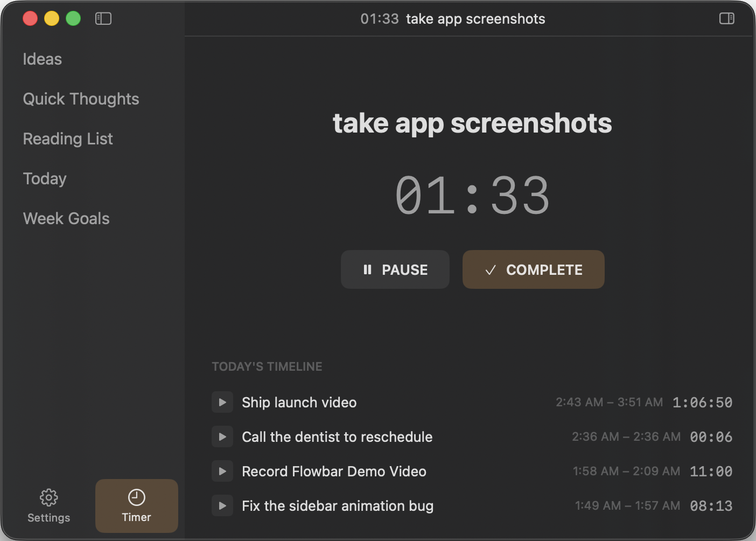Open the Ideas list
The width and height of the screenshot is (756, 541).
pos(43,59)
